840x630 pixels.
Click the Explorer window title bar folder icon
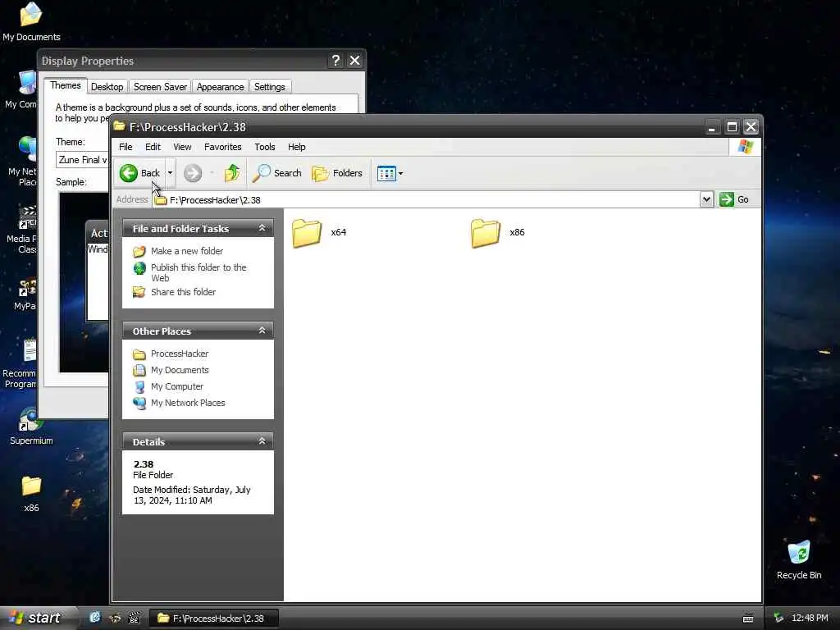click(x=119, y=126)
